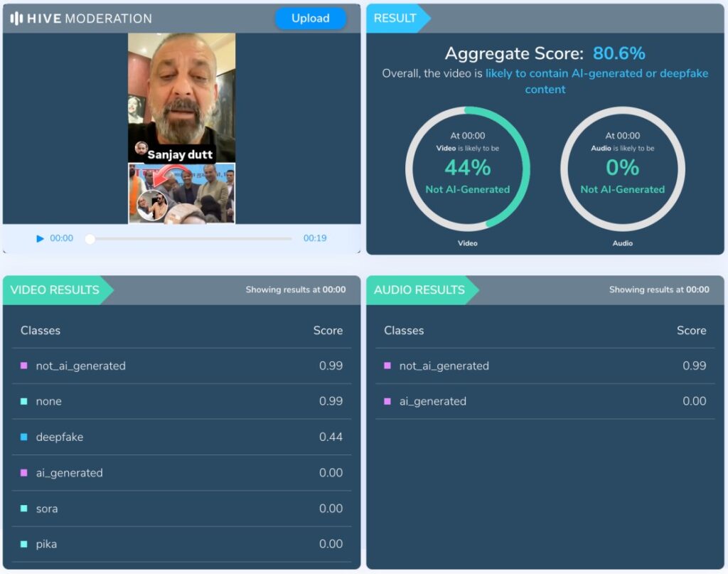Click the video preview thumbnail
Viewport: 728px width, 574px height.
click(x=181, y=128)
